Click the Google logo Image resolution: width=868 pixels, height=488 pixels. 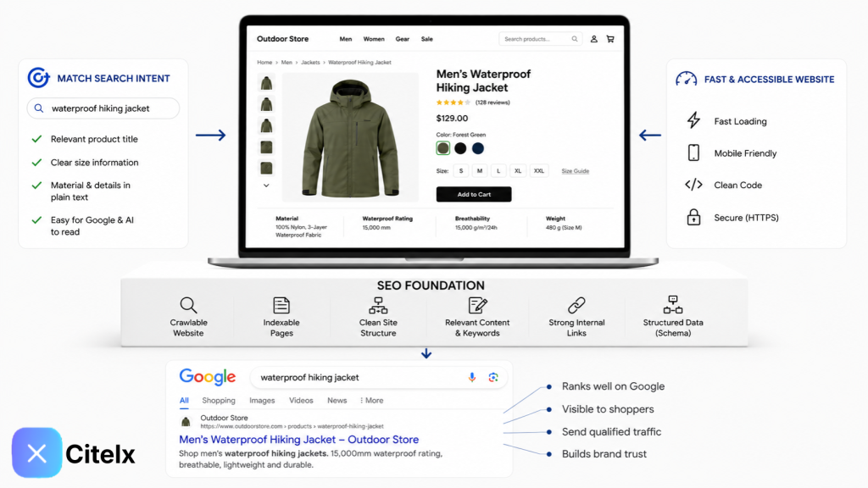(x=208, y=377)
